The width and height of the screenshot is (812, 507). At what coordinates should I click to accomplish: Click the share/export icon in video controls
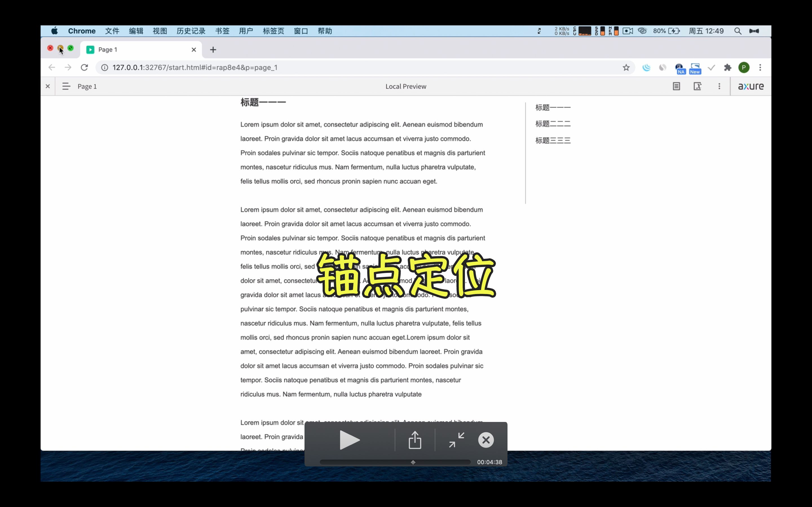pyautogui.click(x=415, y=440)
